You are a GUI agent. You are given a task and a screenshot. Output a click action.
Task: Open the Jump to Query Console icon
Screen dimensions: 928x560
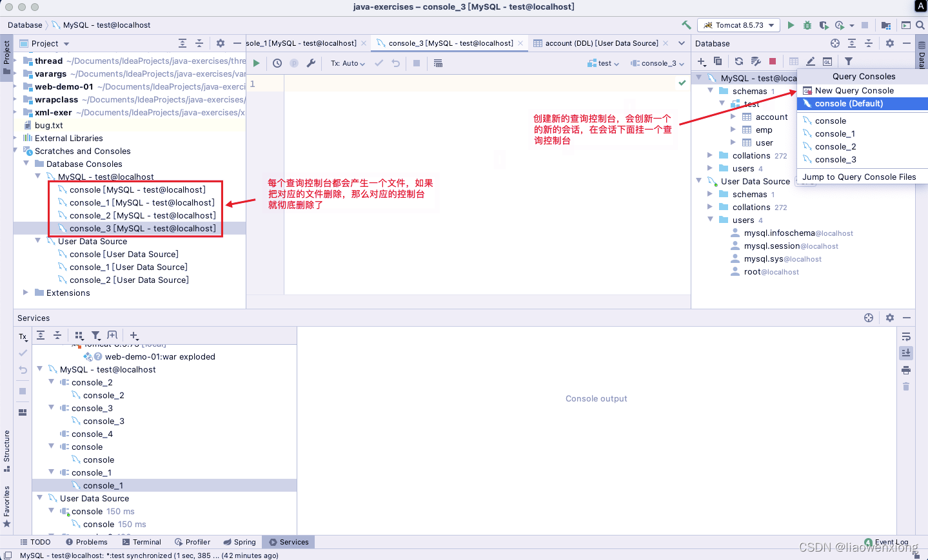point(827,61)
